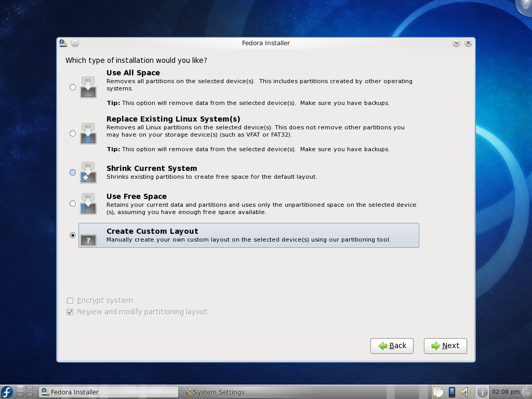Open the device notifier tray icon
Viewport: 532px width, 399px height.
point(452,392)
